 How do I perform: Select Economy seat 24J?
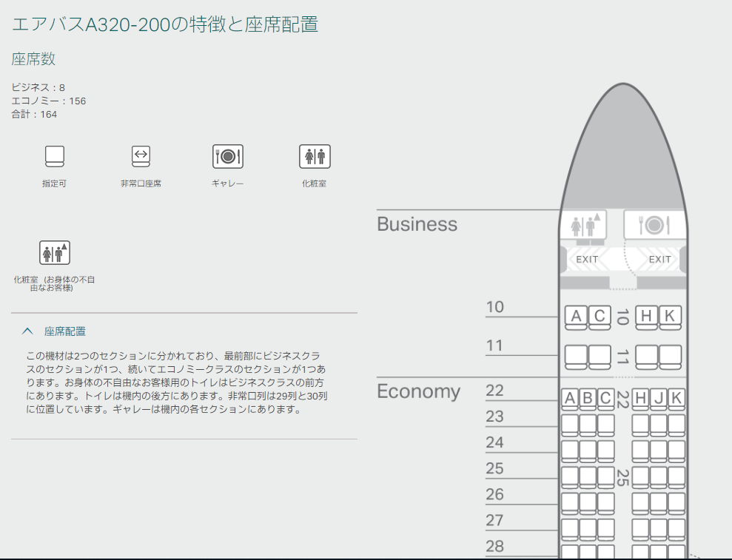coord(659,451)
